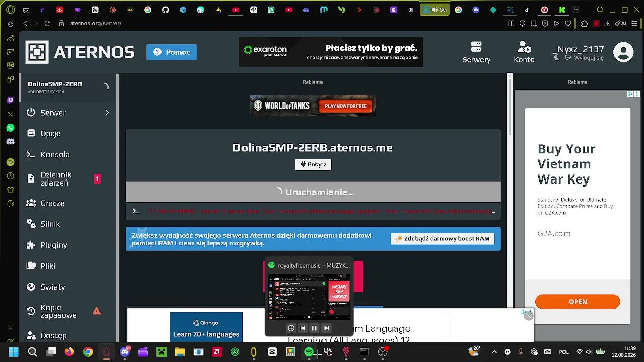Viewport: 644px width, 362px height.
Task: Open the Konto account settings icon
Action: [524, 52]
